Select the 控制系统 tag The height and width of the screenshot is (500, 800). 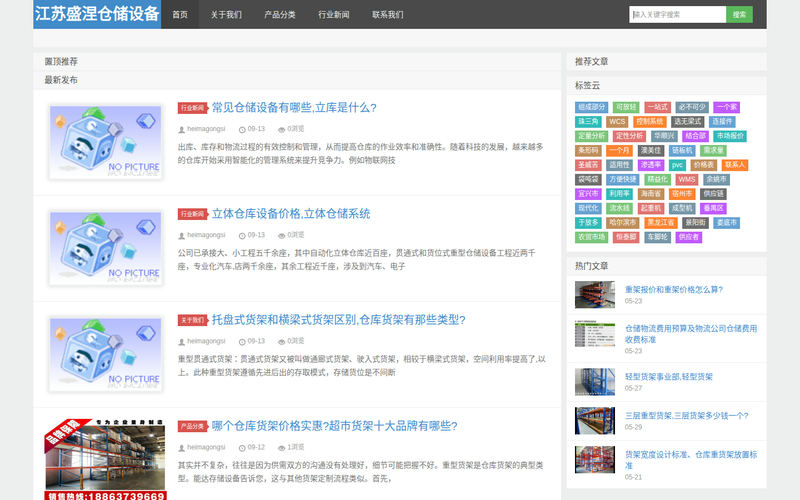click(649, 121)
